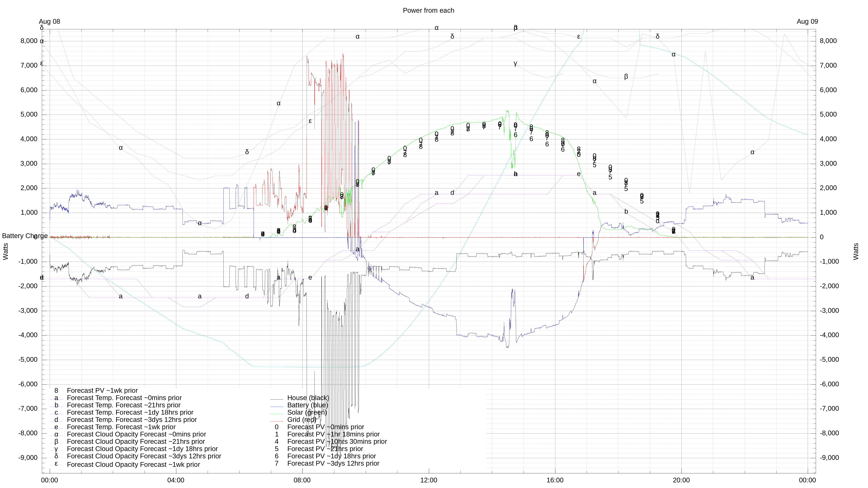
Task: Click legend 'Forecast Temp. Forecast ~3dys 12hrs prior'
Action: pyautogui.click(x=132, y=420)
